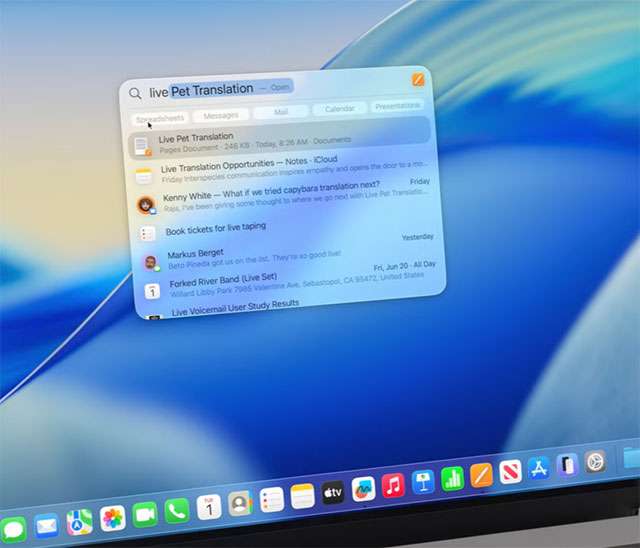Click the Pages document icon beside Live Pet Translation
640x548 pixels.
(142, 146)
